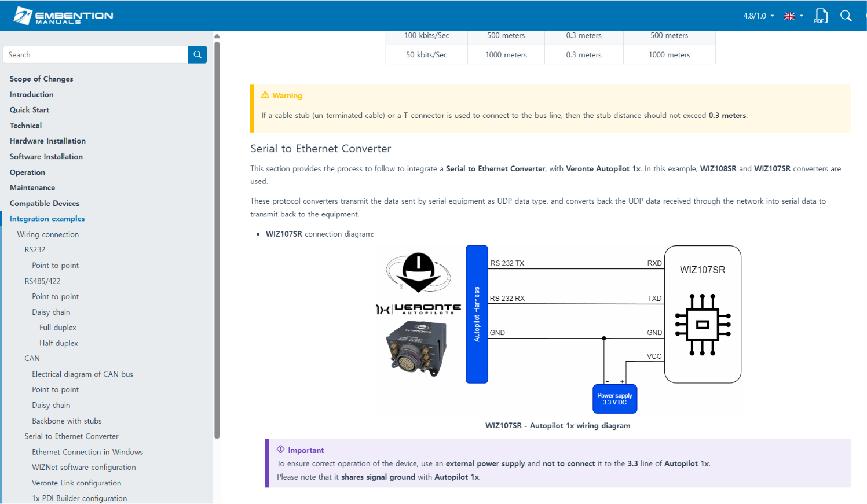Image resolution: width=867 pixels, height=504 pixels.
Task: Click the Serial to Ethernet Converter heading
Action: (320, 149)
